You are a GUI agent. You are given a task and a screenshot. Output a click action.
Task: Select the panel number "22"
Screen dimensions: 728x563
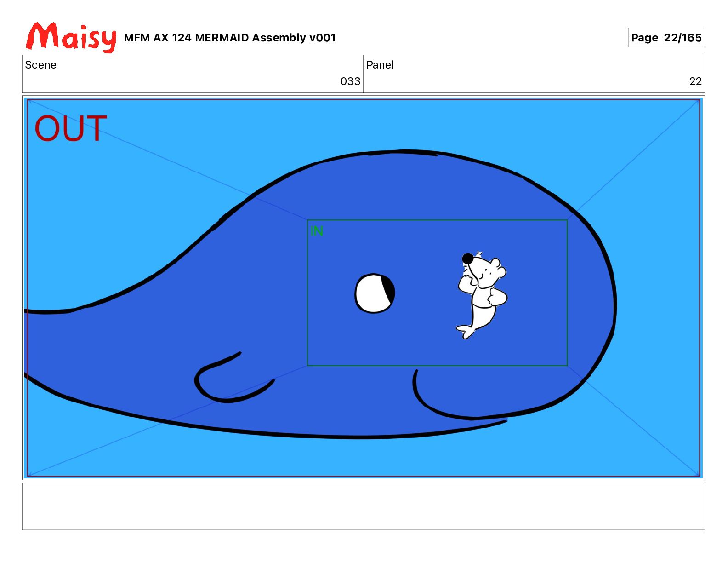(x=695, y=81)
